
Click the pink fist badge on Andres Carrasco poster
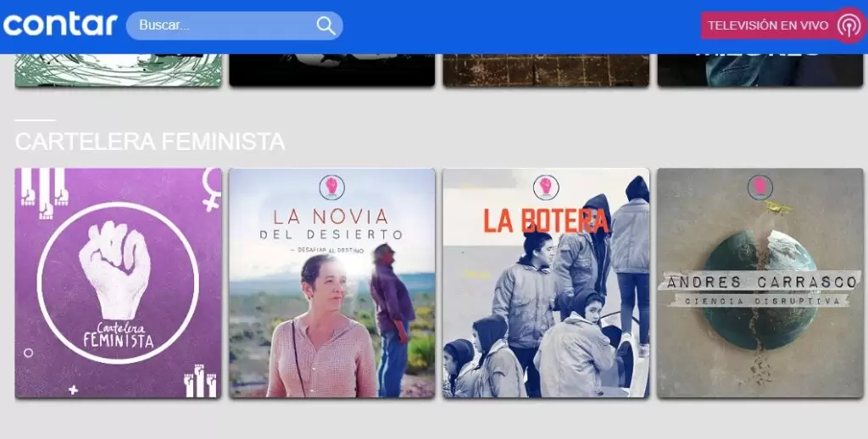pos(759,186)
